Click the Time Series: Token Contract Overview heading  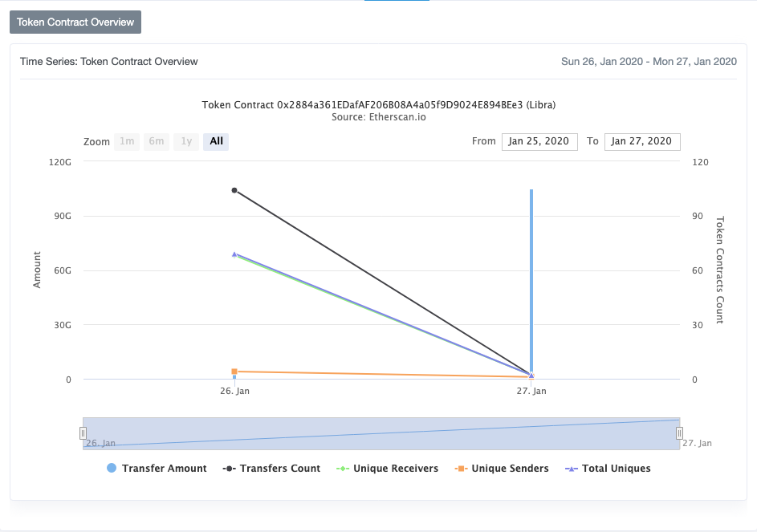108,61
